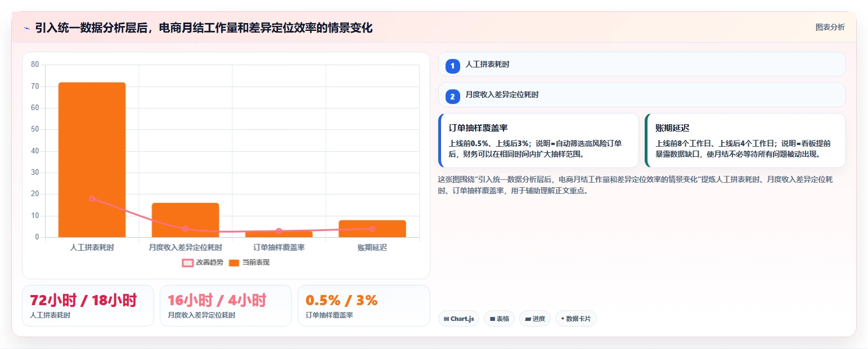Screen dimensions: 868x349
Task: Toggle the 改善趋势 legend entry
Action: coord(203,262)
